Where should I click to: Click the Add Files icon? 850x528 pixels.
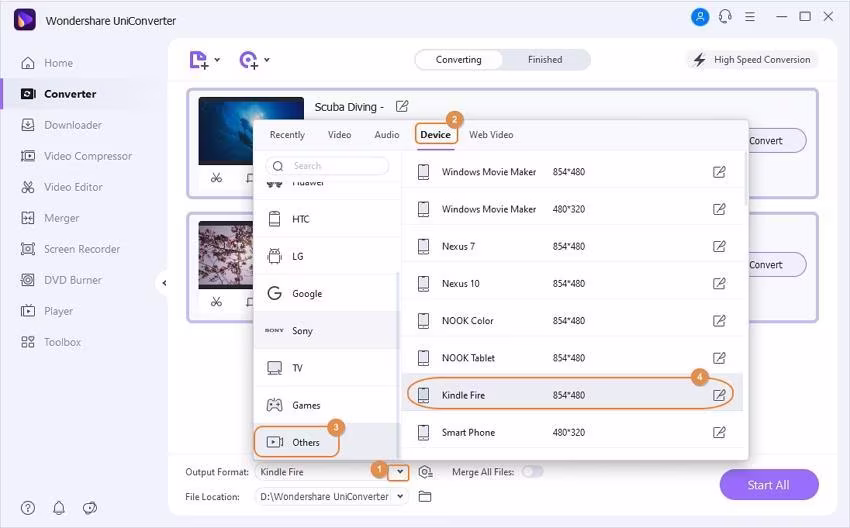tap(198, 60)
